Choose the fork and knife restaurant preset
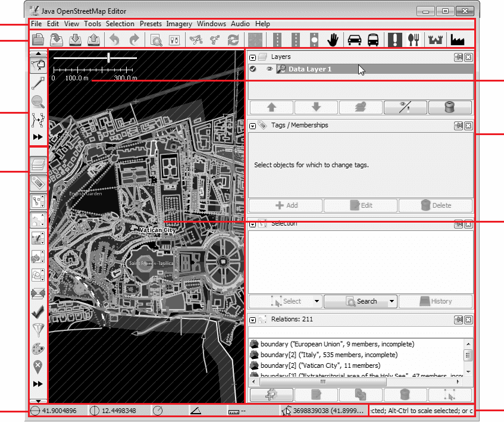The height and width of the screenshot is (422, 504). [414, 40]
